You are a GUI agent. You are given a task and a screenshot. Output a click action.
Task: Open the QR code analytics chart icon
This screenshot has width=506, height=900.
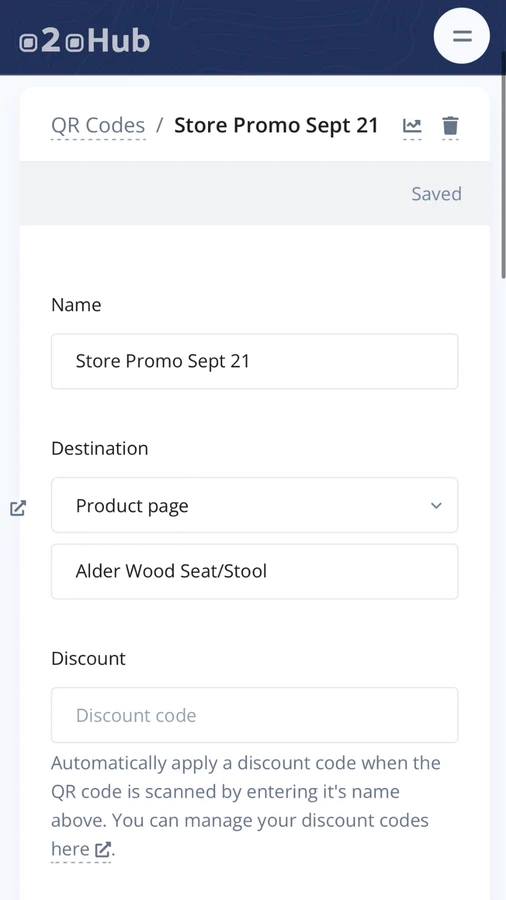[x=412, y=125]
